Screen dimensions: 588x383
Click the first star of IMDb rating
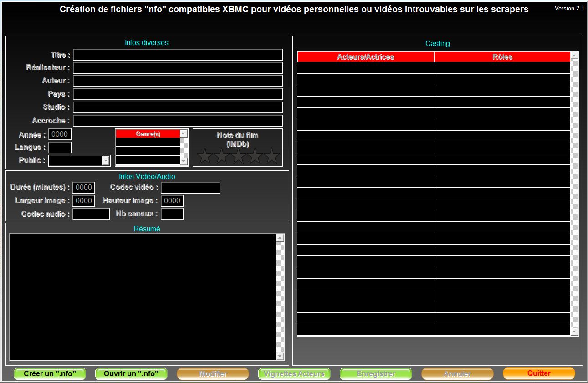click(x=205, y=156)
